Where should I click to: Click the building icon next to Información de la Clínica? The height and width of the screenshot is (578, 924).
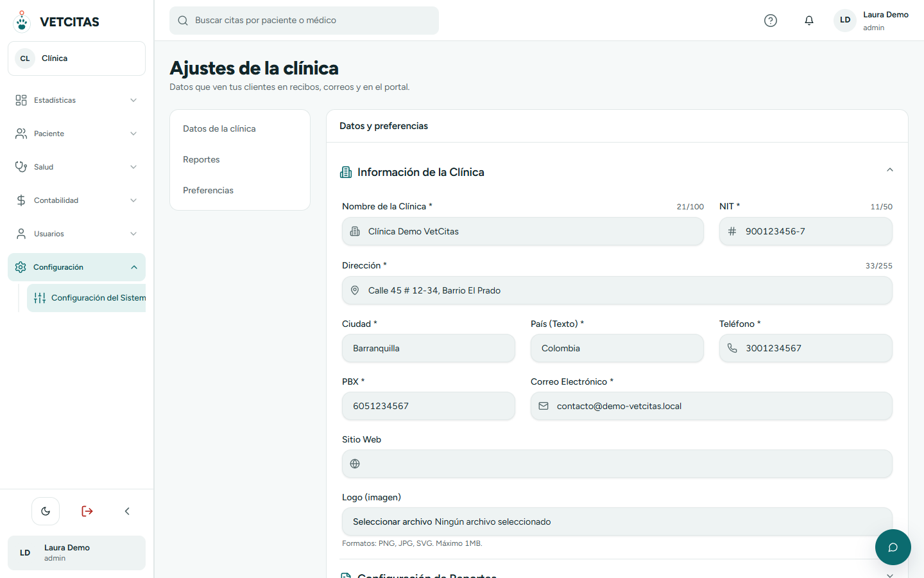(346, 172)
